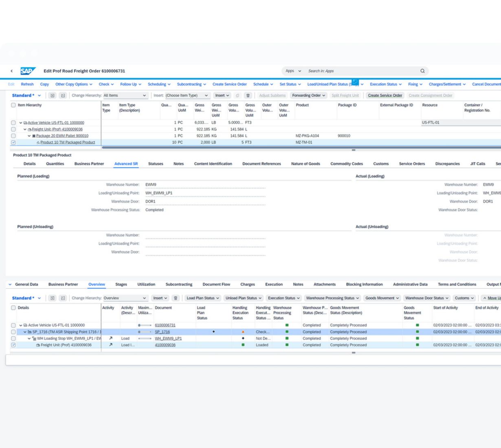Open the Set Status dropdown

pos(290,84)
